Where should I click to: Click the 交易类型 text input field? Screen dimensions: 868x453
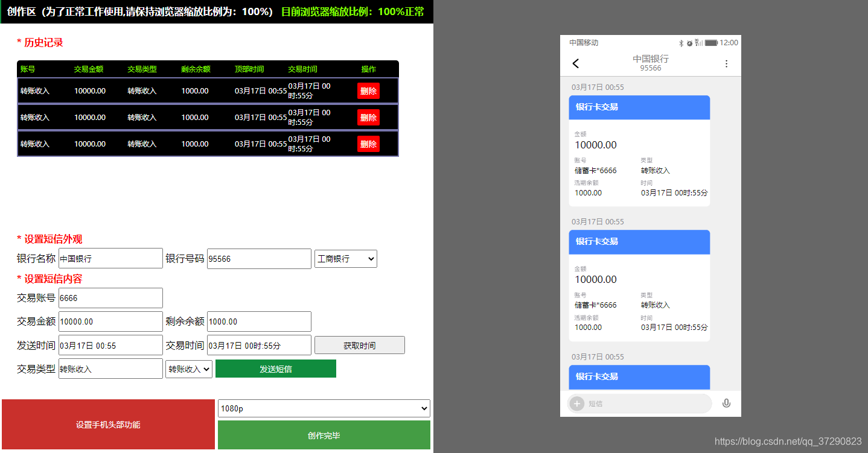(x=110, y=369)
